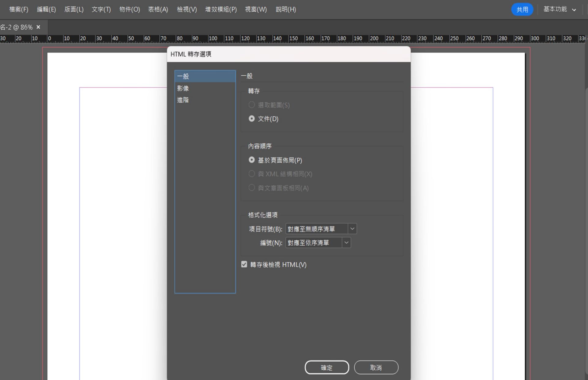Close the document tab with X icon
This screenshot has height=380, width=588.
(38, 27)
